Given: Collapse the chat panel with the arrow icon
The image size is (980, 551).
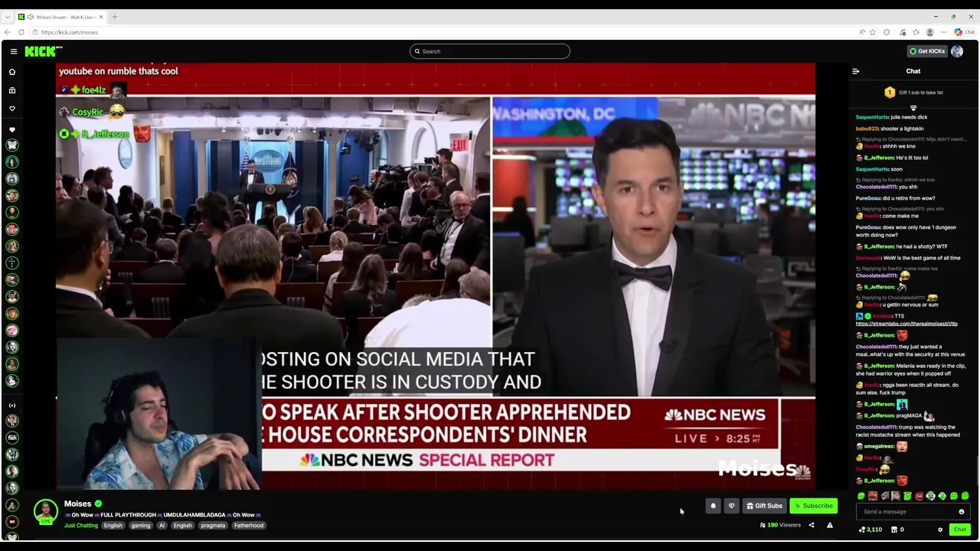Looking at the screenshot, I should (856, 71).
